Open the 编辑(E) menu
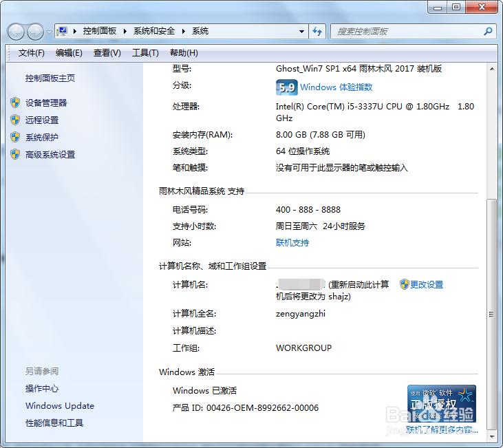Viewport: 503px width, 448px height. [x=69, y=53]
